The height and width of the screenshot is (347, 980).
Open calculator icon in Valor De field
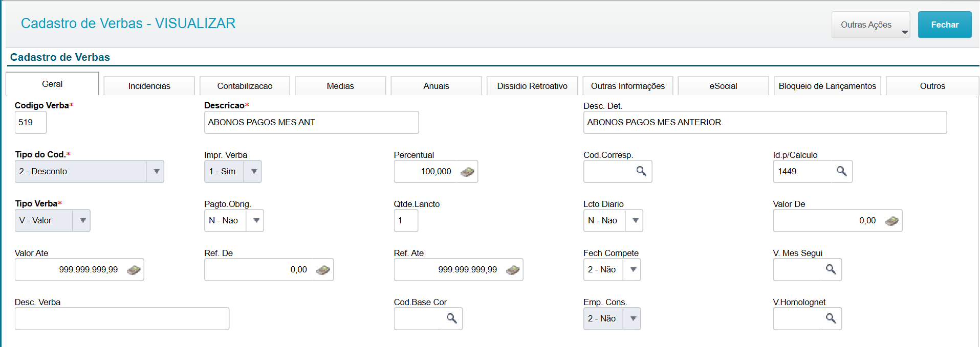[892, 221]
